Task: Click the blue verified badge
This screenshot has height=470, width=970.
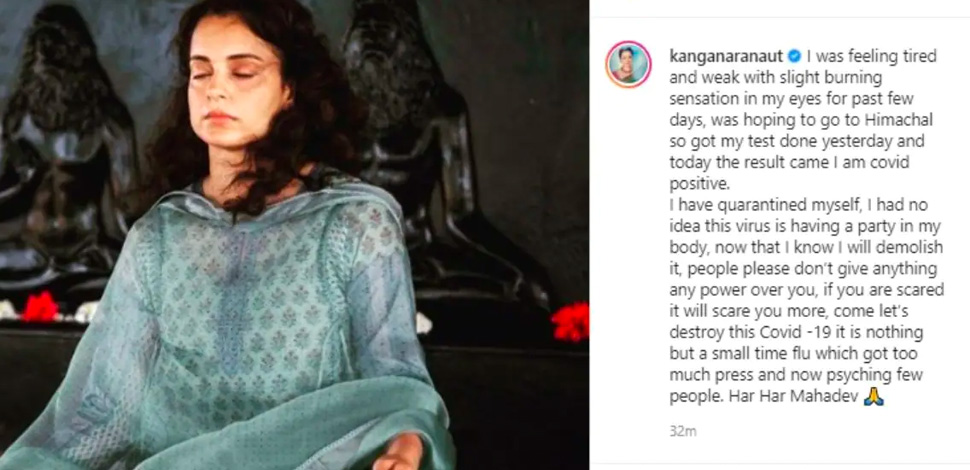Action: coord(794,57)
